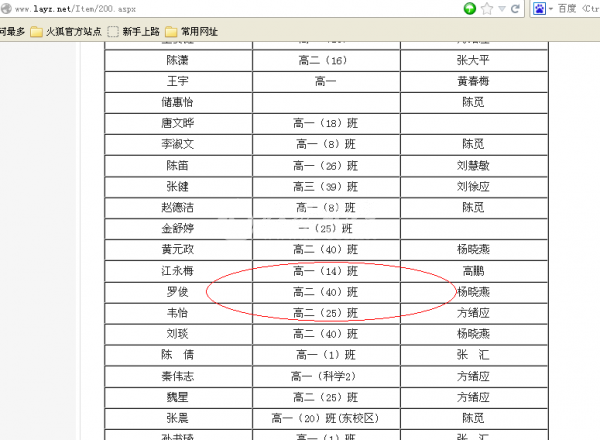Select table cell 高一（20）班(东校区)

325,418
